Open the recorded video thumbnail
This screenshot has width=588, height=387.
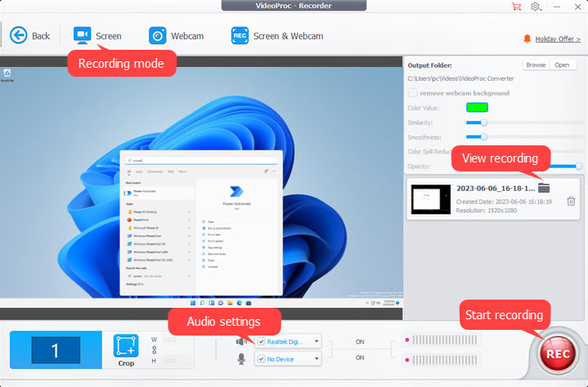pos(430,199)
